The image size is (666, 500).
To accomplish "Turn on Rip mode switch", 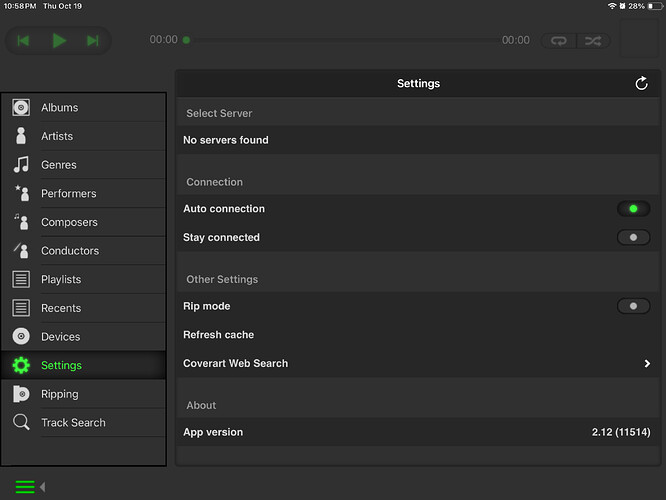I will click(x=633, y=306).
